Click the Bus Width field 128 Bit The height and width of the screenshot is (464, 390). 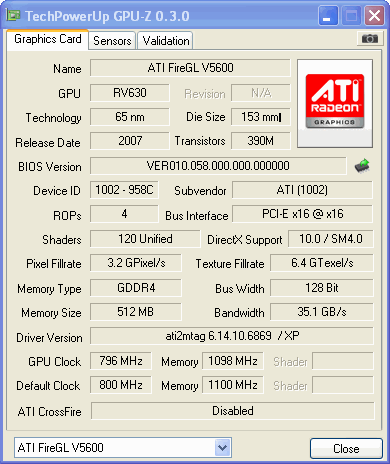pos(322,288)
